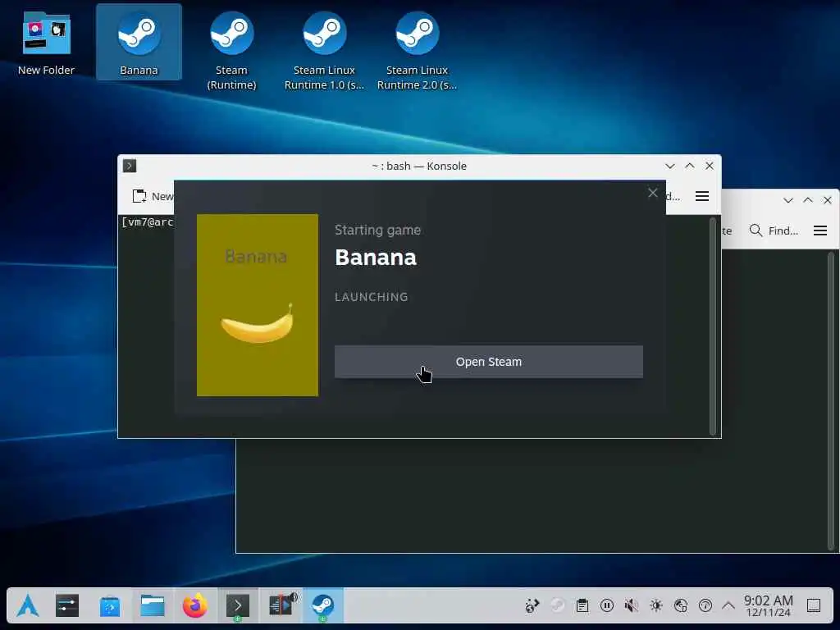Screen dimensions: 840x630
Task: Select Steam Linux Runtime 2.0 desktop icon
Action: coord(417,50)
